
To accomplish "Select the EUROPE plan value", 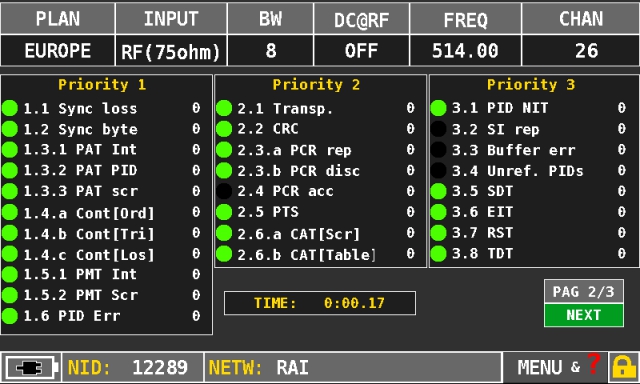I will (58, 51).
